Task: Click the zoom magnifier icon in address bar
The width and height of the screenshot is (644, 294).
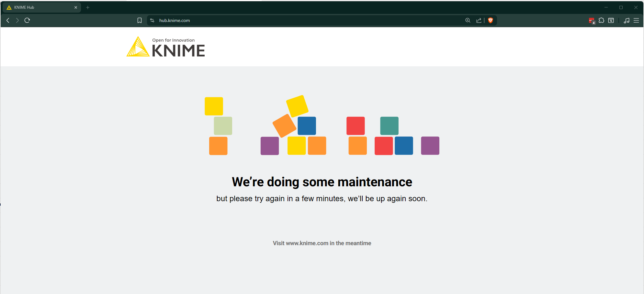Action: [468, 20]
